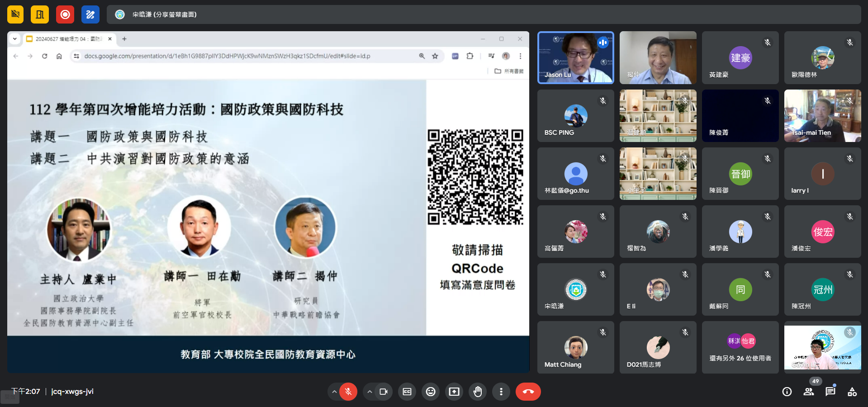
Task: Click the red record extension icon
Action: pyautogui.click(x=65, y=14)
